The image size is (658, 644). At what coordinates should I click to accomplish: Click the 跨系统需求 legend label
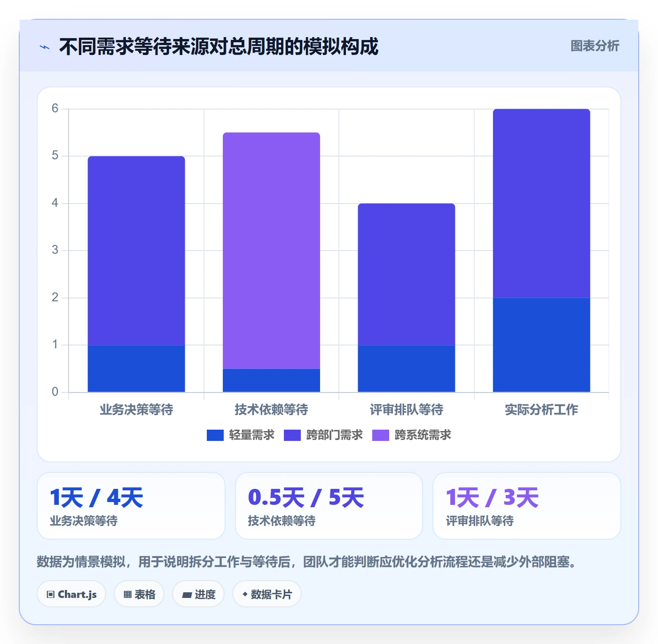coord(423,435)
